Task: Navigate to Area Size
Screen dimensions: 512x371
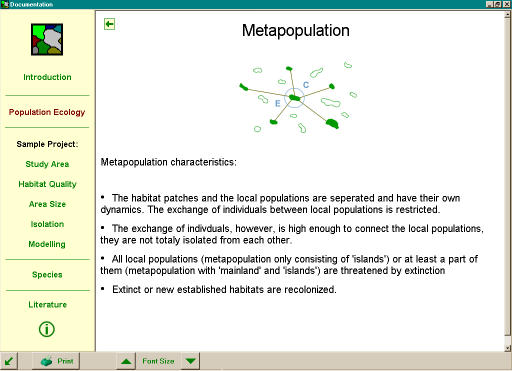Action: [47, 204]
